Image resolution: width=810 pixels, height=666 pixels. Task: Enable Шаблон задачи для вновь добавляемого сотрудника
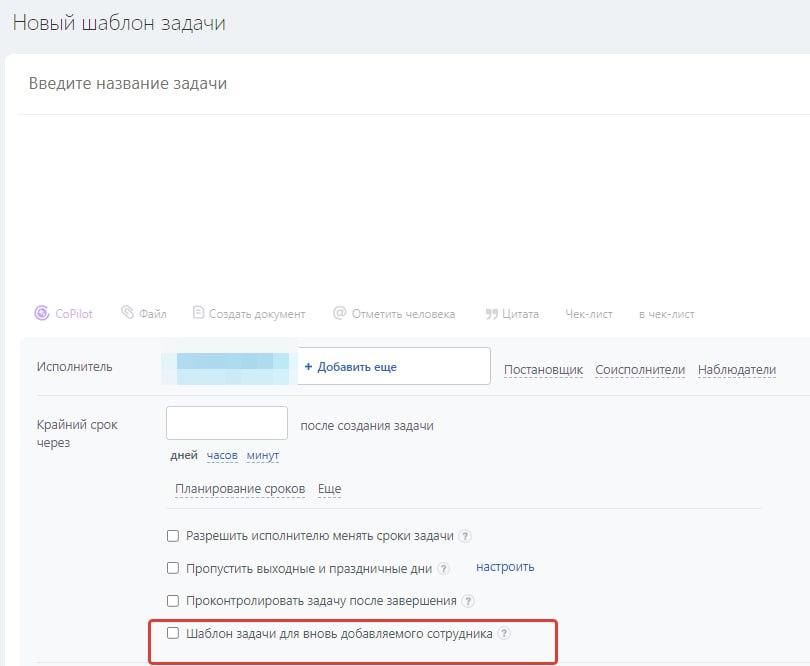click(173, 633)
